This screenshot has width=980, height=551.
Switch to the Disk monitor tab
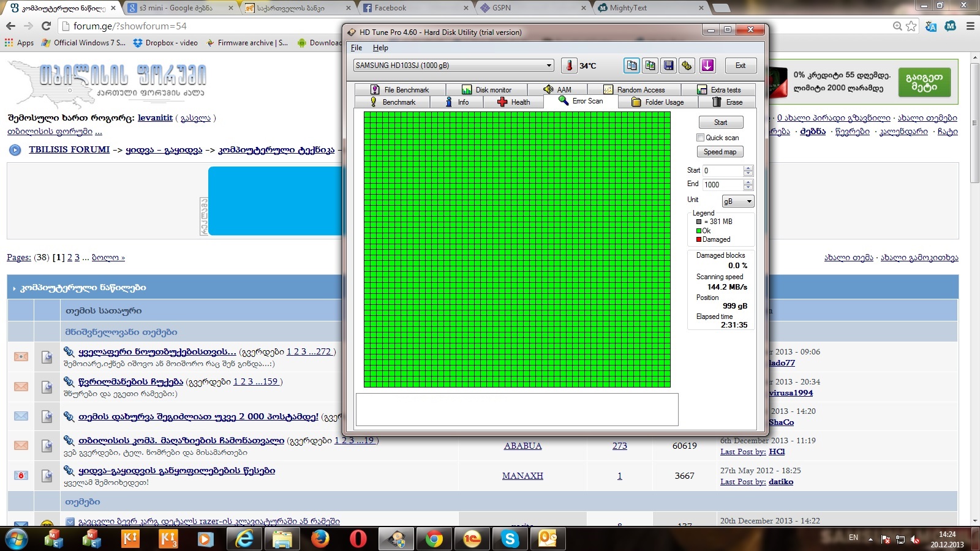(486, 89)
